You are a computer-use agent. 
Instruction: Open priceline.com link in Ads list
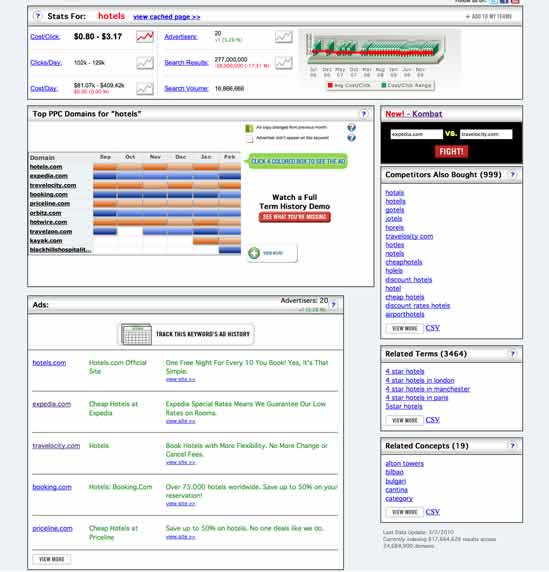[52, 528]
